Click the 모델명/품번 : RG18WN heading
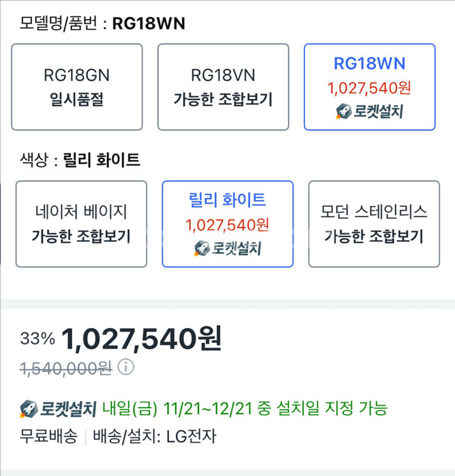 (102, 24)
